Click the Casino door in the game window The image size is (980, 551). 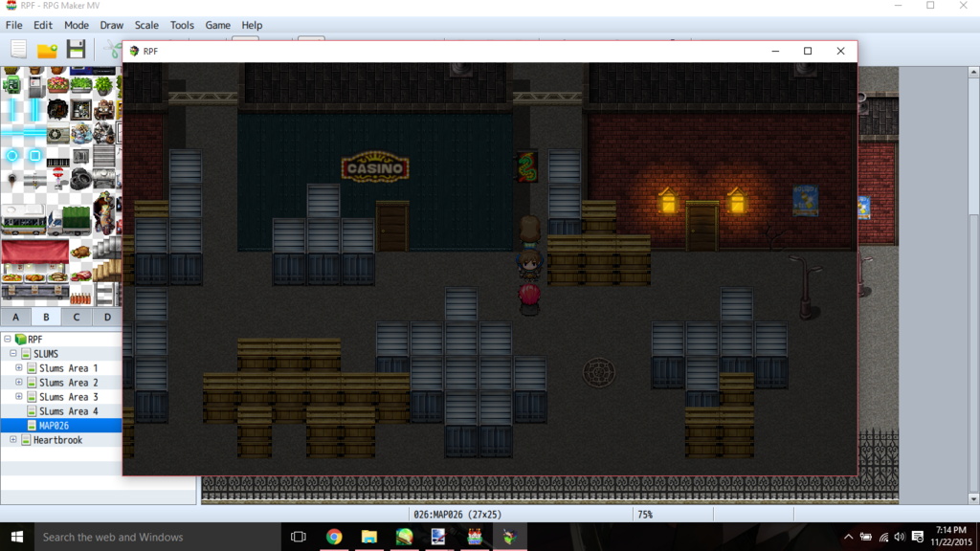392,228
